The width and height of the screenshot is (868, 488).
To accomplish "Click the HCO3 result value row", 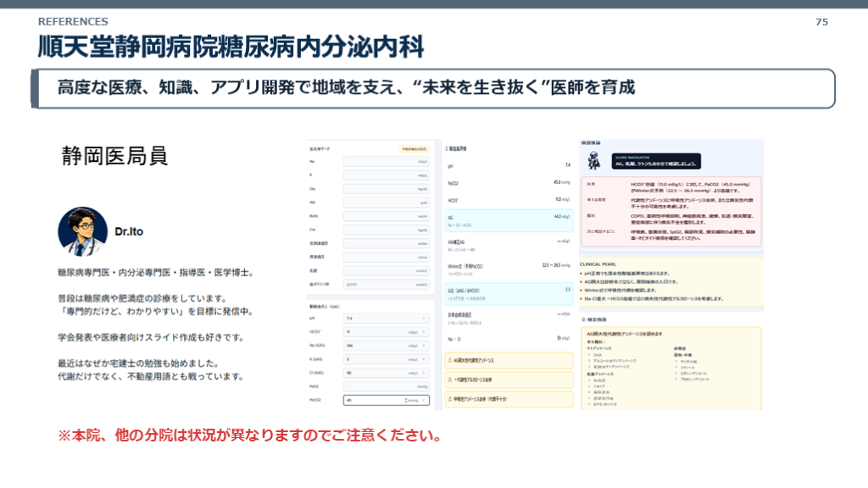I will point(509,200).
